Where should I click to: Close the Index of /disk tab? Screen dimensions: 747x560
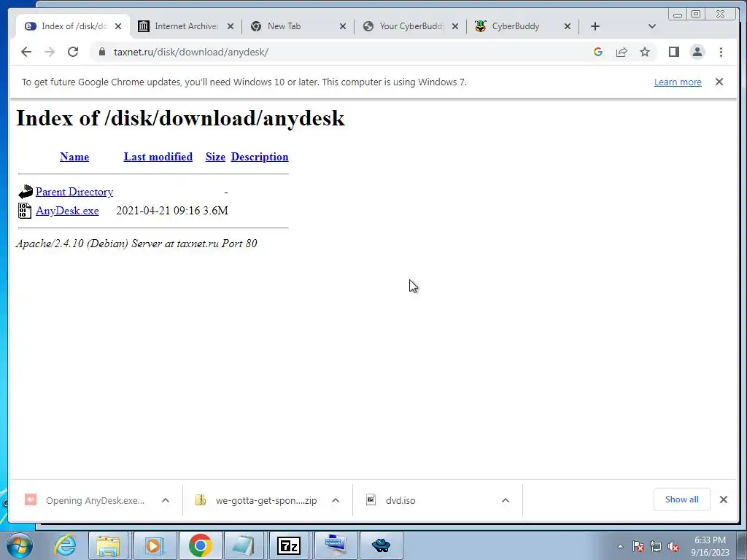[x=118, y=26]
